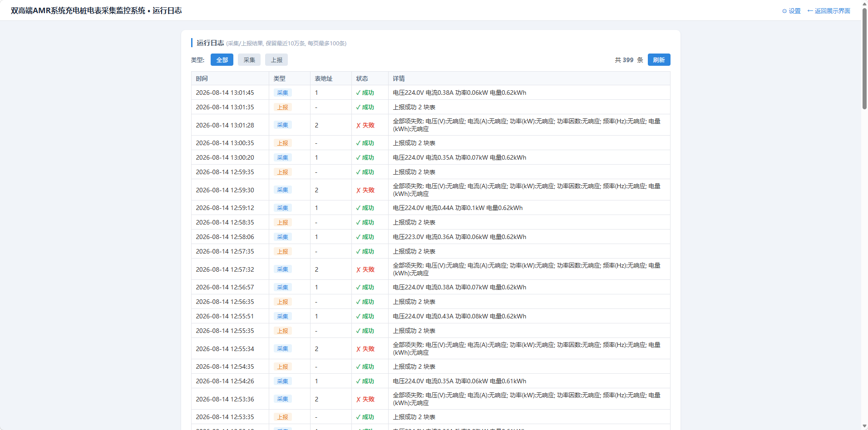Click 失败 status in 12:53:36 row
This screenshot has height=430, width=868.
[365, 399]
